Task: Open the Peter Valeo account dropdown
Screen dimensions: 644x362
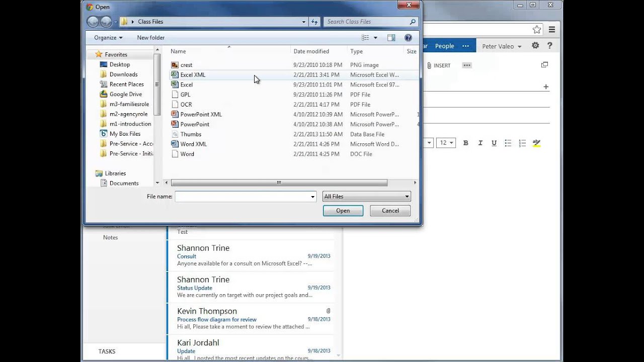Action: tap(502, 46)
